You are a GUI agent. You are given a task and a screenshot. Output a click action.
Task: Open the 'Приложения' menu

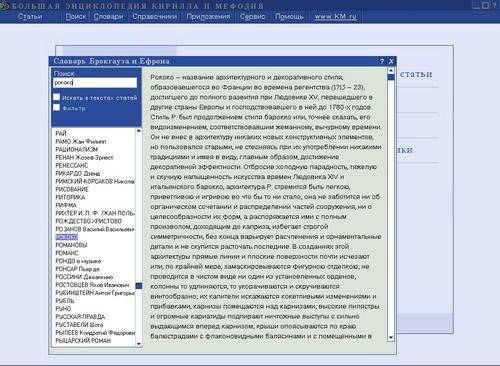[208, 17]
